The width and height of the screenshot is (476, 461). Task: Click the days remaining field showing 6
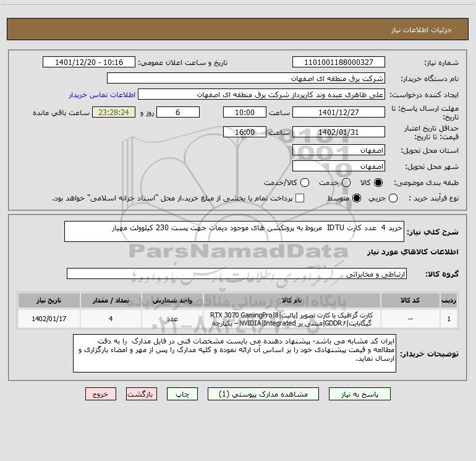click(178, 113)
